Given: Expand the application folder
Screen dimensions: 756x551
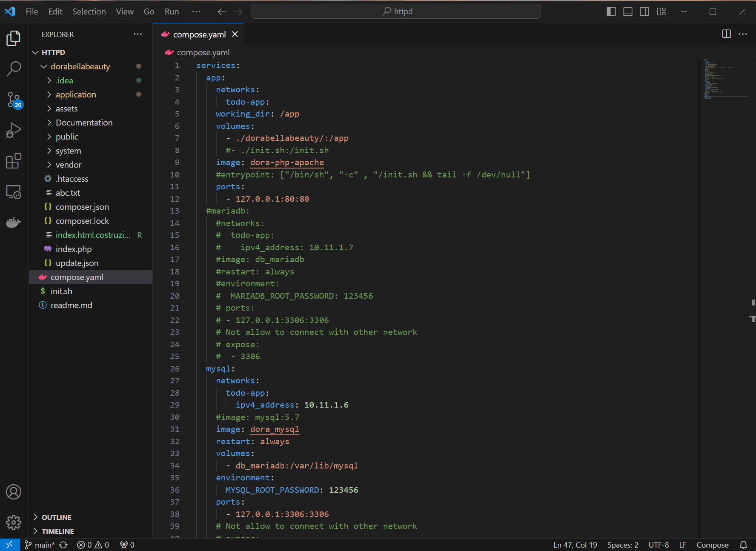Looking at the screenshot, I should (76, 94).
